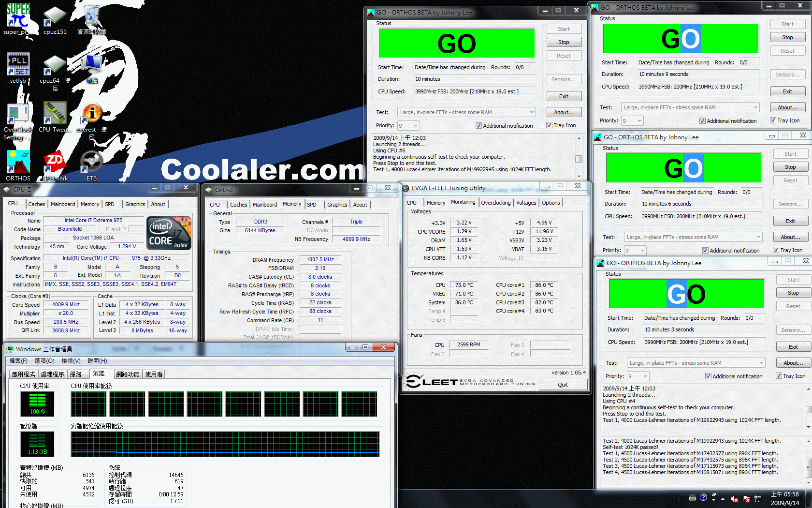Expand hidden tray icons arrow in taskbar

click(723, 499)
